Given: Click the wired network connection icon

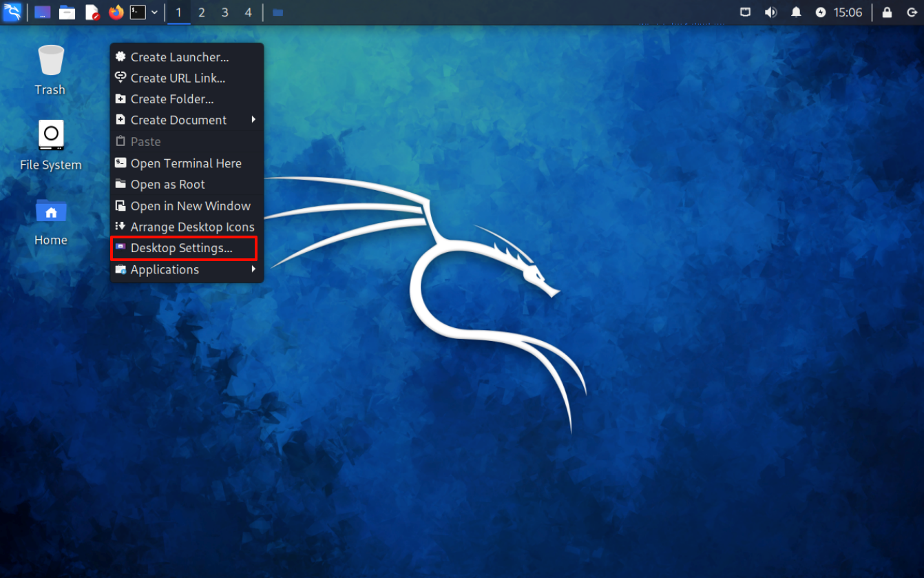Looking at the screenshot, I should coord(746,12).
